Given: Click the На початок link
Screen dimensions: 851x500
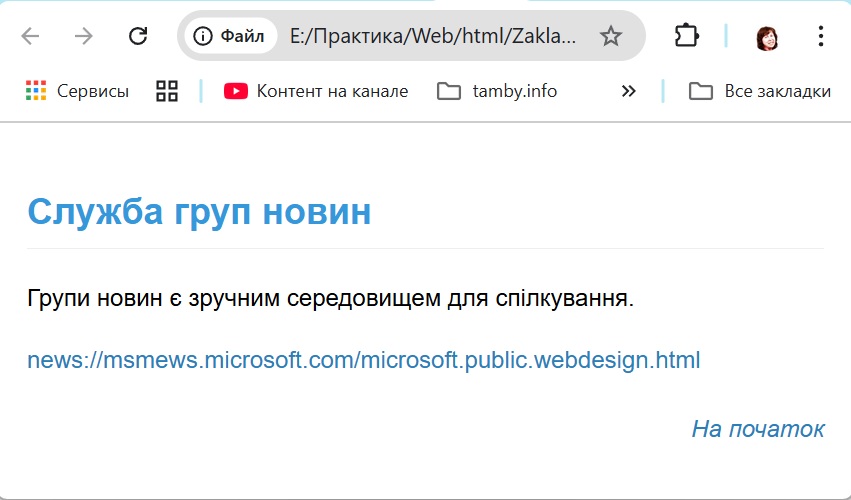Looking at the screenshot, I should [757, 429].
